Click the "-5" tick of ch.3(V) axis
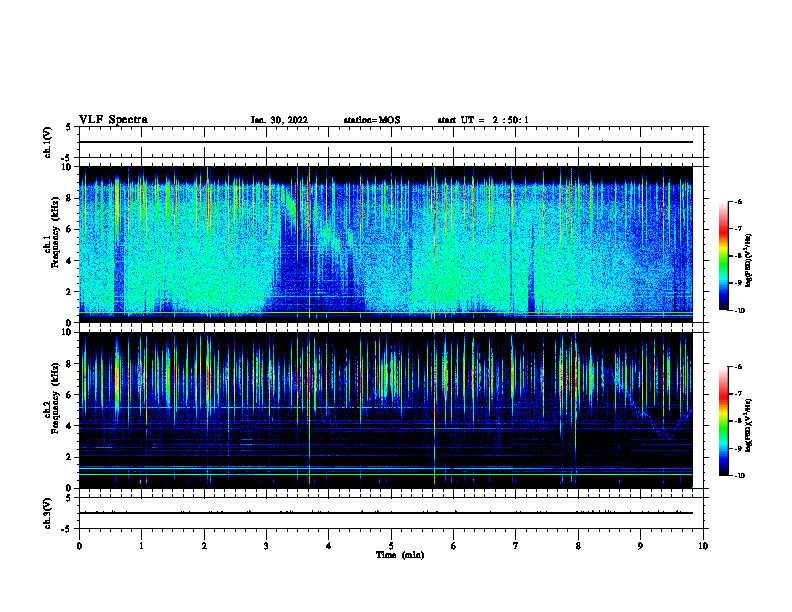The height and width of the screenshot is (612, 792). 67,529
